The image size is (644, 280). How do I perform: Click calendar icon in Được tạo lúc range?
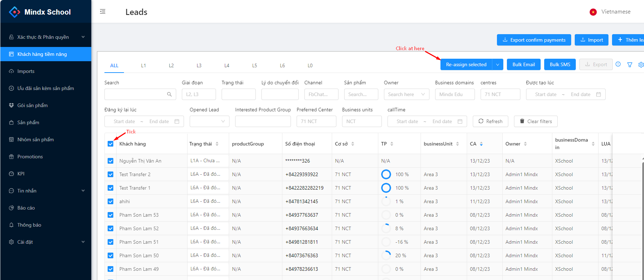pos(599,94)
